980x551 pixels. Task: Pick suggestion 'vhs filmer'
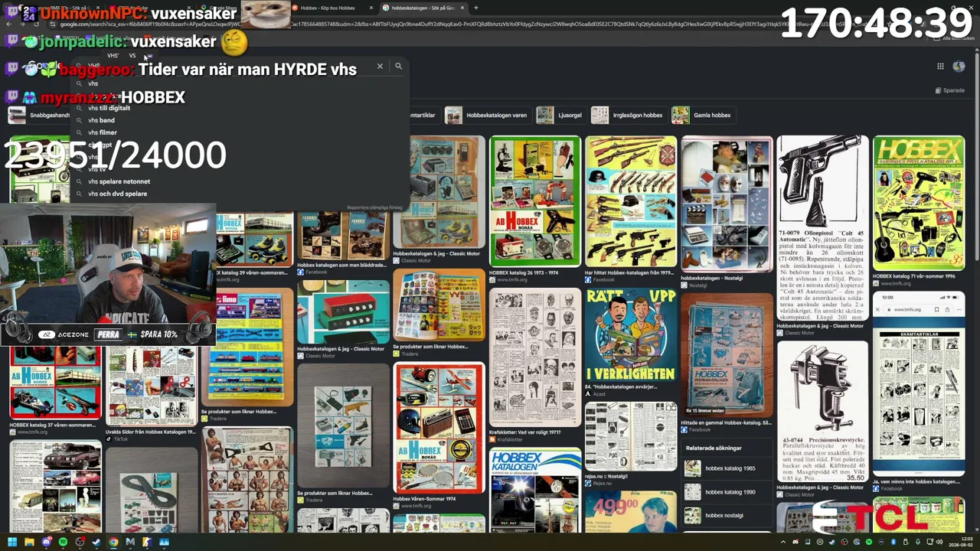click(x=102, y=132)
